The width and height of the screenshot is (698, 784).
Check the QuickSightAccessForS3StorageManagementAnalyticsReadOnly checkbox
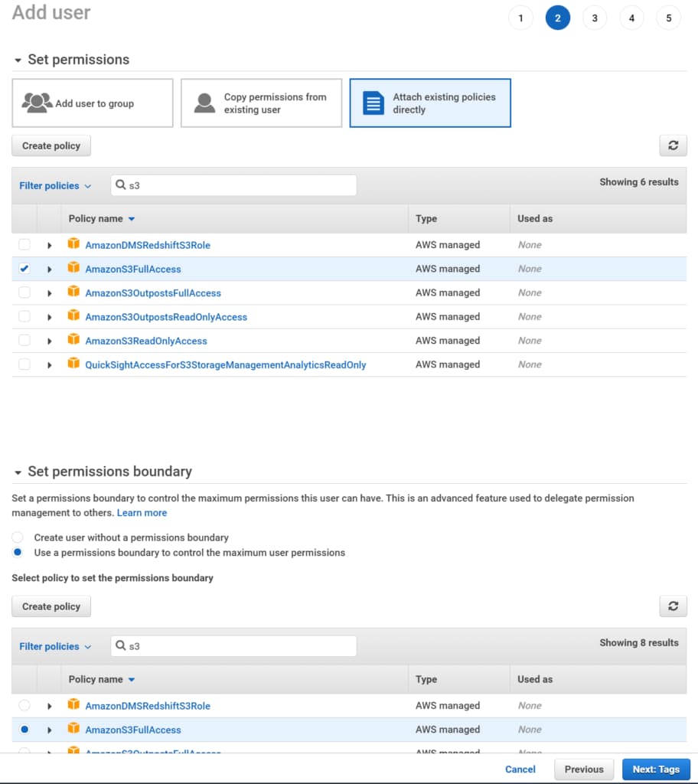(x=24, y=364)
